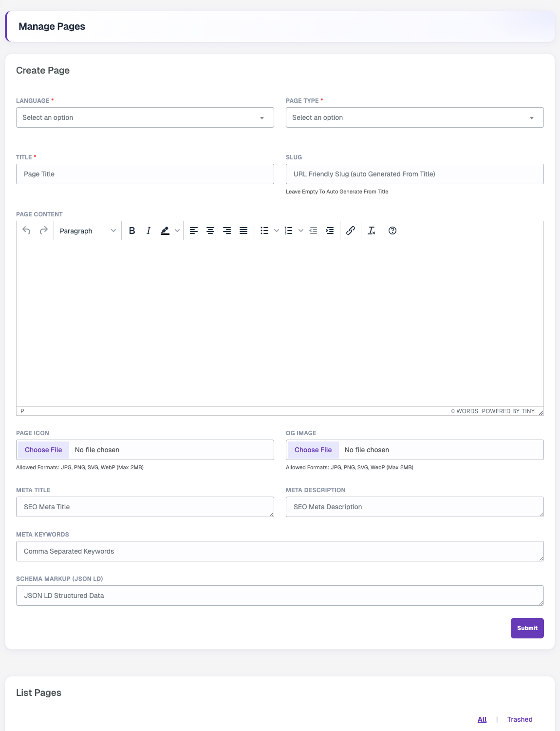Toggle bold formatting in the editor

click(x=132, y=231)
